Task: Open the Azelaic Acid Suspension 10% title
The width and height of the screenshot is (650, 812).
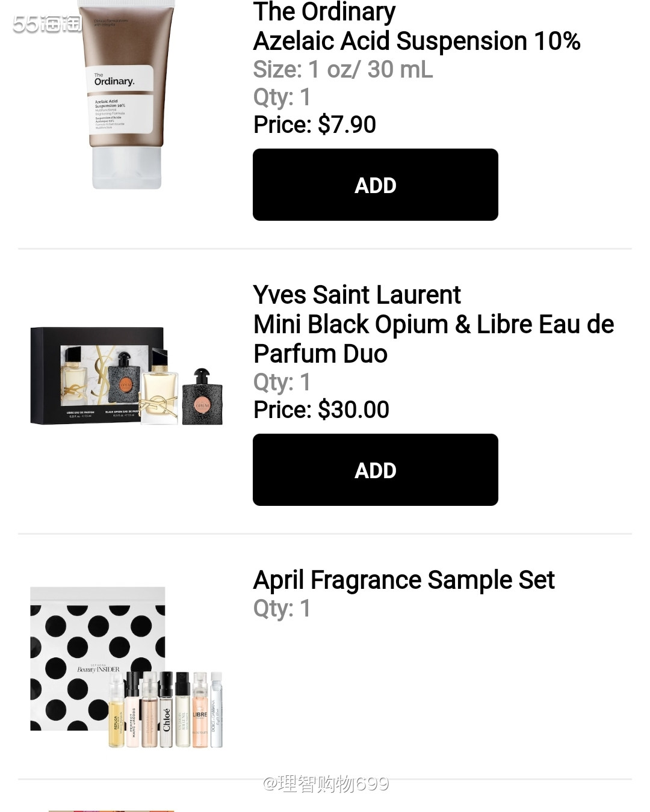Action: [416, 42]
